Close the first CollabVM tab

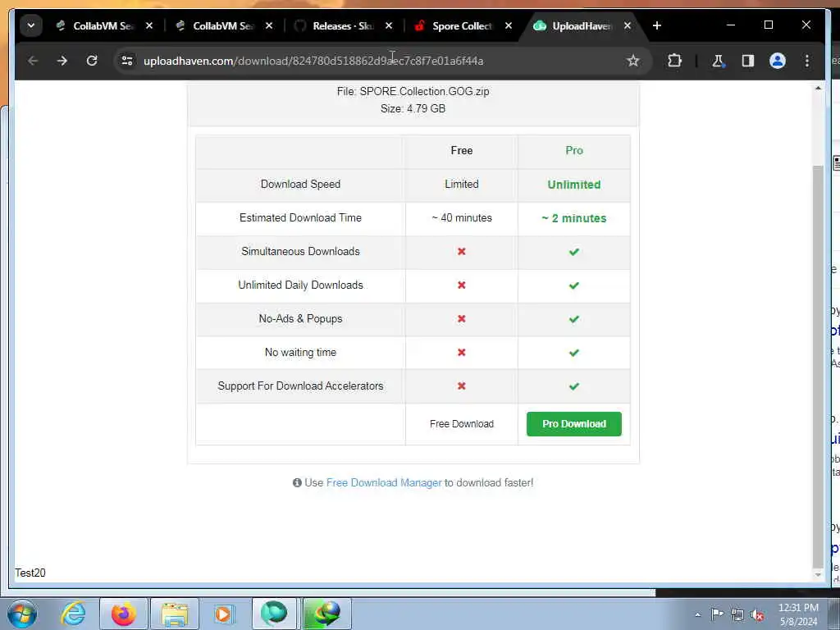point(149,25)
